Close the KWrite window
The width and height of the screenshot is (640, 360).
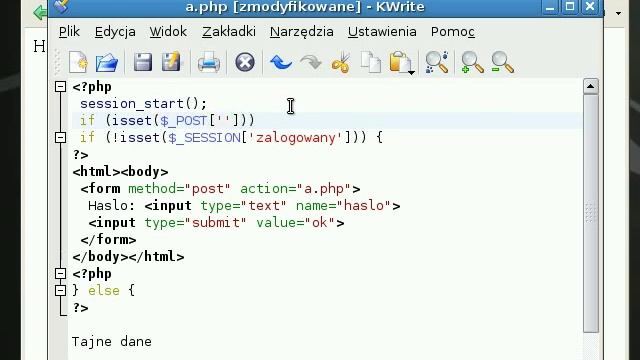click(x=590, y=7)
